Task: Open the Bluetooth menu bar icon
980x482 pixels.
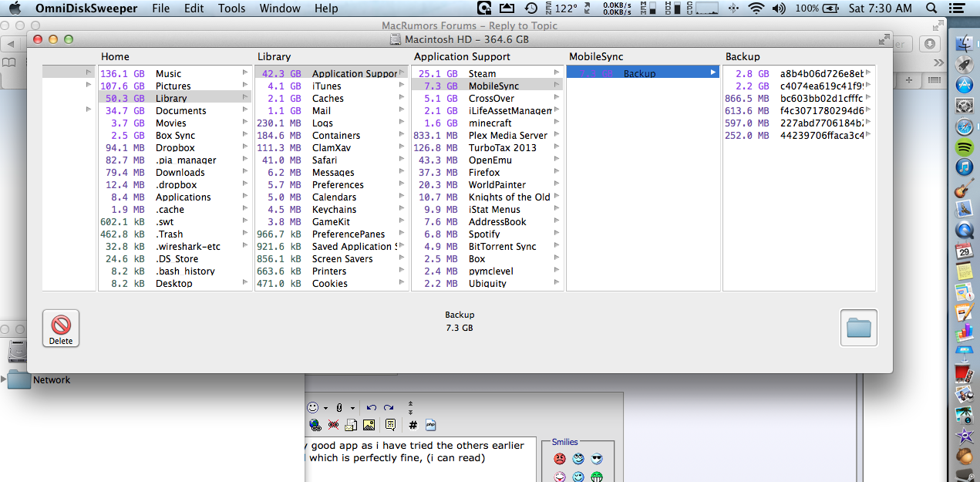Action: 733,8
